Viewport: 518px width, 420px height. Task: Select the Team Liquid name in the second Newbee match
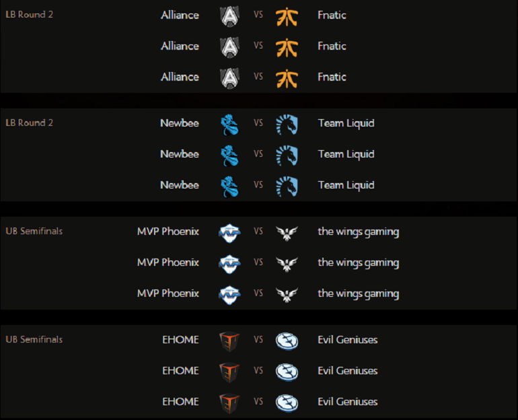[346, 154]
